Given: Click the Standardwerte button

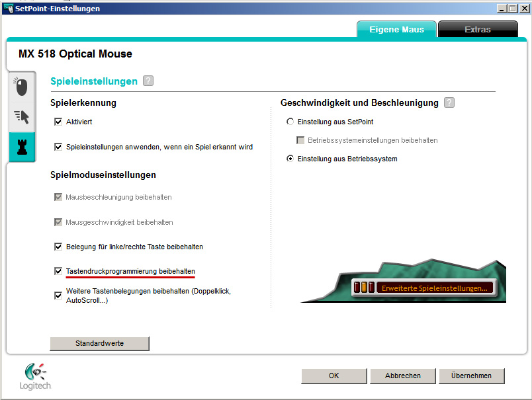Looking at the screenshot, I should pyautogui.click(x=99, y=343).
